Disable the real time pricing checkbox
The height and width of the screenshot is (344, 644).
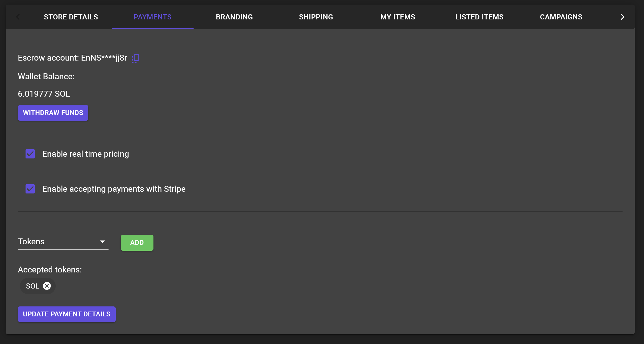pyautogui.click(x=30, y=154)
